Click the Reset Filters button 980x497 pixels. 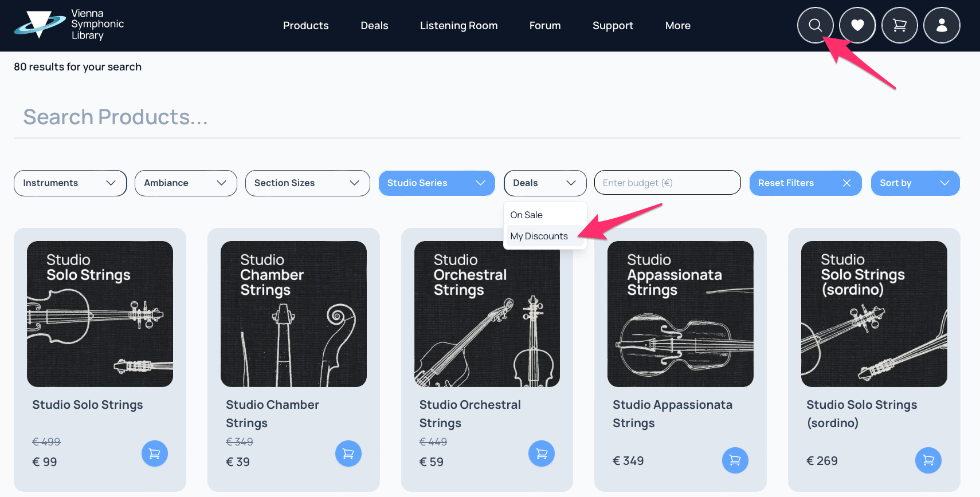tap(806, 183)
